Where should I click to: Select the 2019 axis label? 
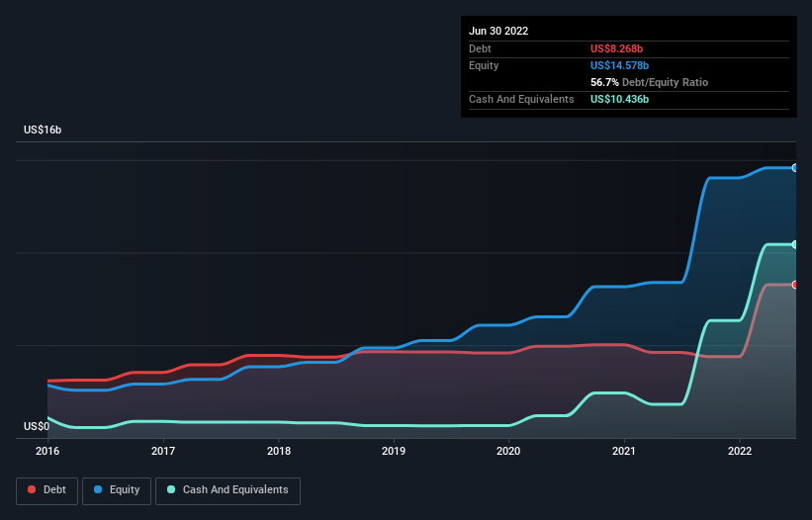point(394,451)
